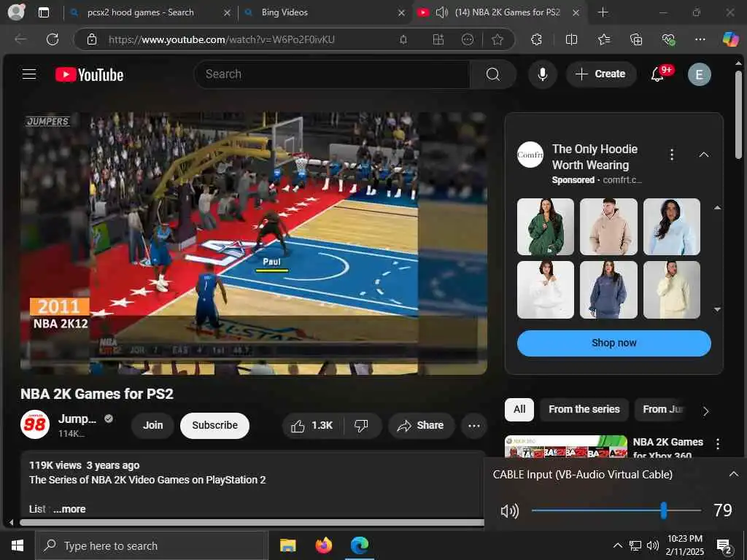This screenshot has height=560, width=747.
Task: Click the Edge taskbar icon
Action: [x=360, y=545]
